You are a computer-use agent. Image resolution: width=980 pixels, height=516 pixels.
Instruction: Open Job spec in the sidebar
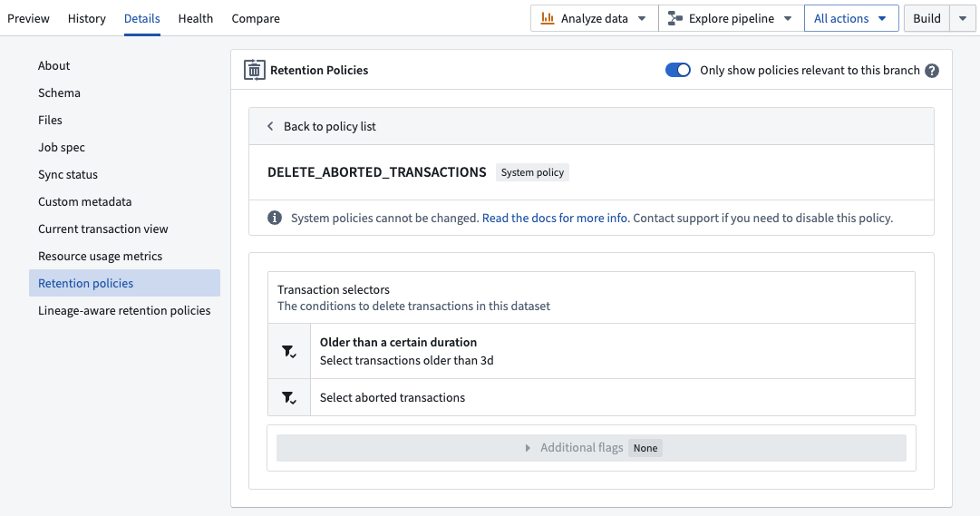[124, 147]
